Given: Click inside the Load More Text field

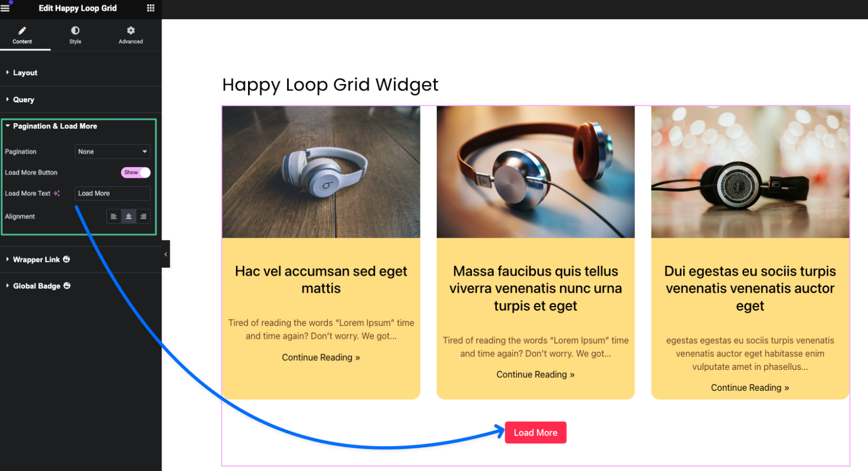Looking at the screenshot, I should pyautogui.click(x=112, y=193).
